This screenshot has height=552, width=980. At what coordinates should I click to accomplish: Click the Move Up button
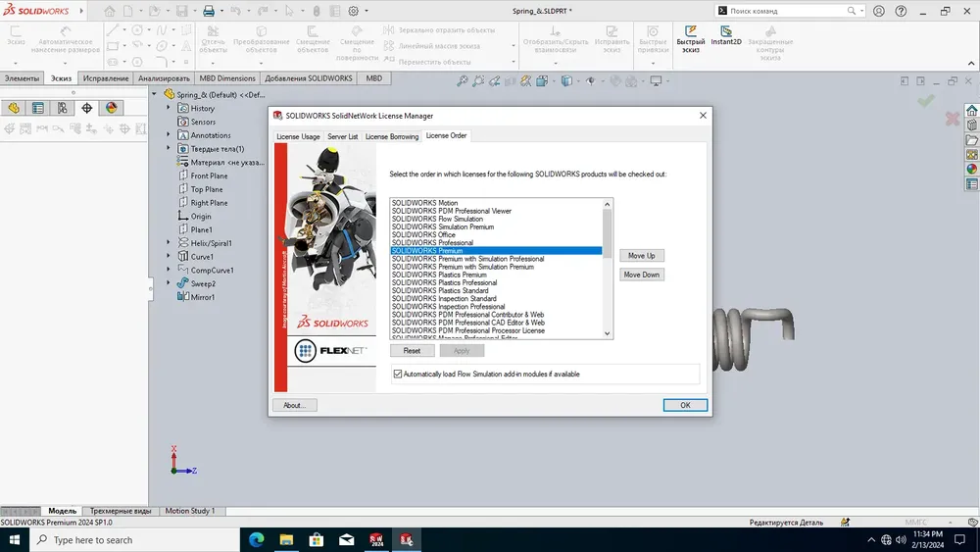(641, 256)
